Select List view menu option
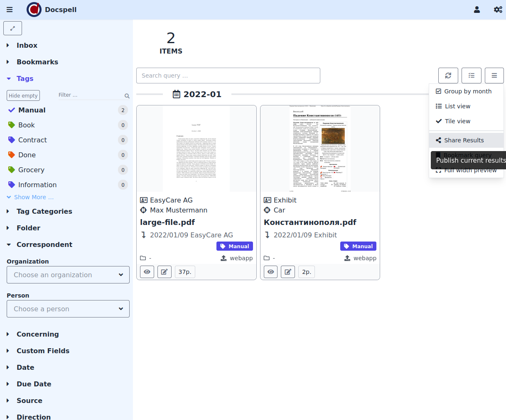 [457, 106]
